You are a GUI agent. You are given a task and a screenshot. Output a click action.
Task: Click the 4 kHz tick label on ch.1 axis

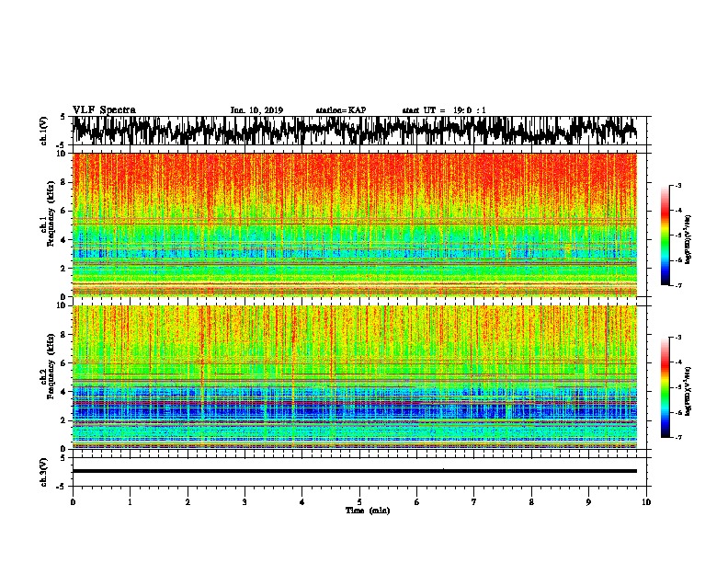[x=63, y=240]
